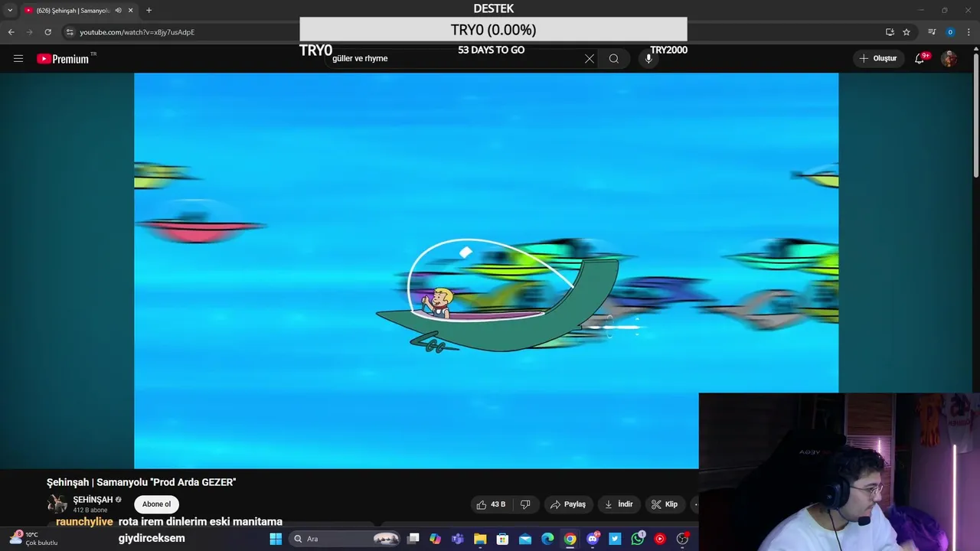
Task: Open Mail app from taskbar
Action: pos(525,539)
